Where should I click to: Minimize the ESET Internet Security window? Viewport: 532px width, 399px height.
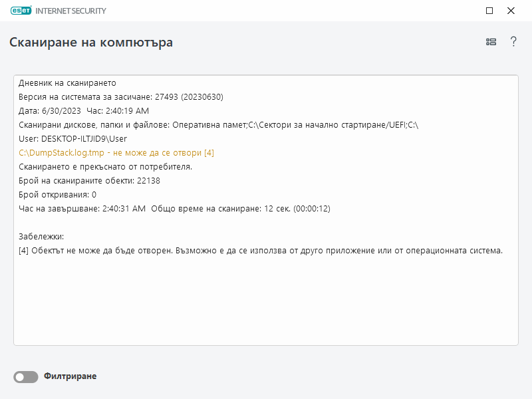point(489,11)
